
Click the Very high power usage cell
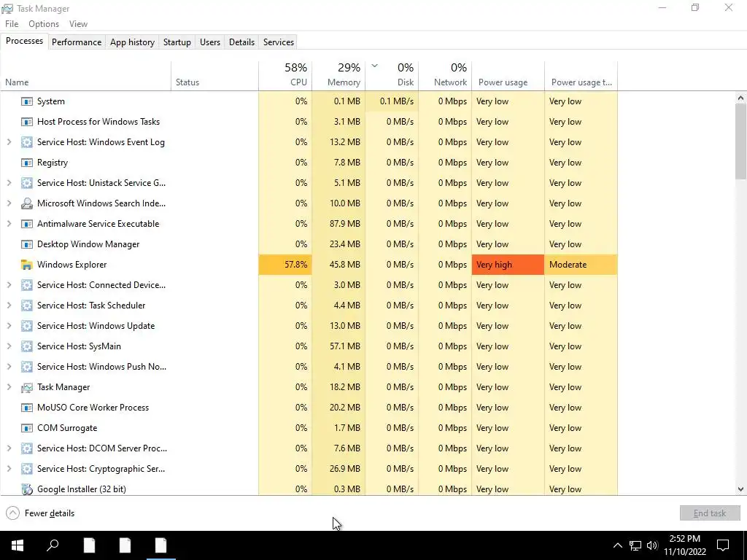point(508,265)
